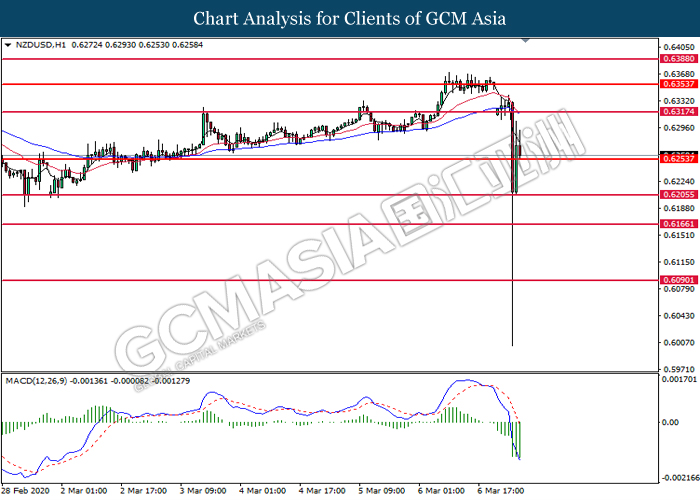This screenshot has width=700, height=500.
Task: Select the 0.62055 red price label
Action: click(x=679, y=195)
